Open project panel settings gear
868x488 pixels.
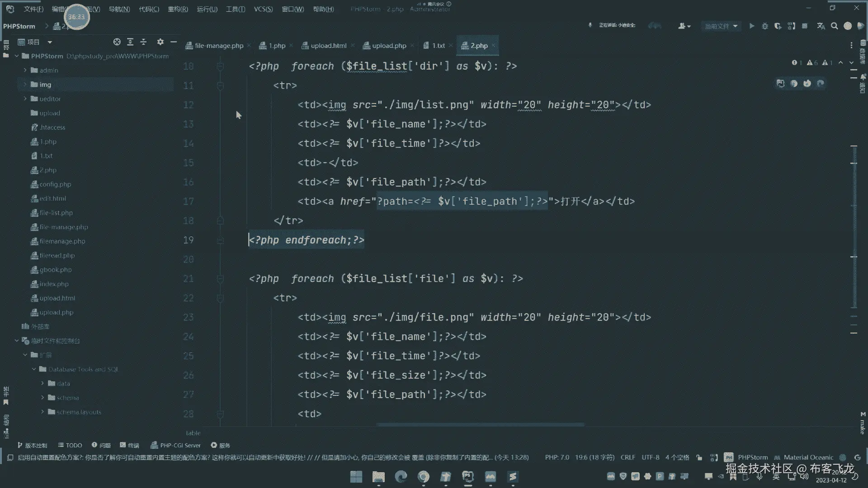160,42
